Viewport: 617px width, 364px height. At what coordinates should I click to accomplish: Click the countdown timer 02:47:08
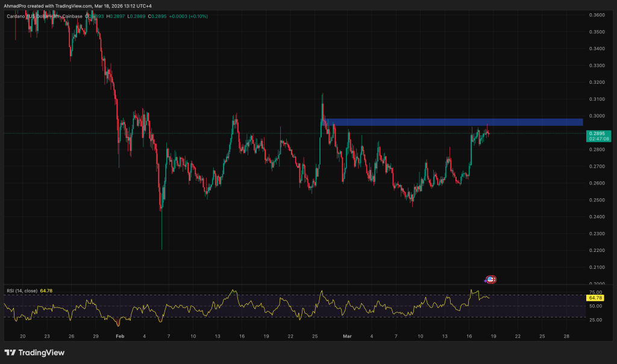pyautogui.click(x=600, y=137)
